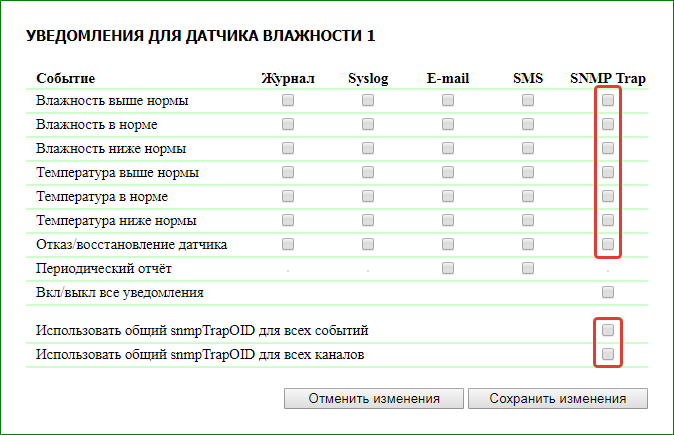Screen dimensions: 674x435
Task: Check Syslog for Влажность в норме
Action: click(x=368, y=124)
